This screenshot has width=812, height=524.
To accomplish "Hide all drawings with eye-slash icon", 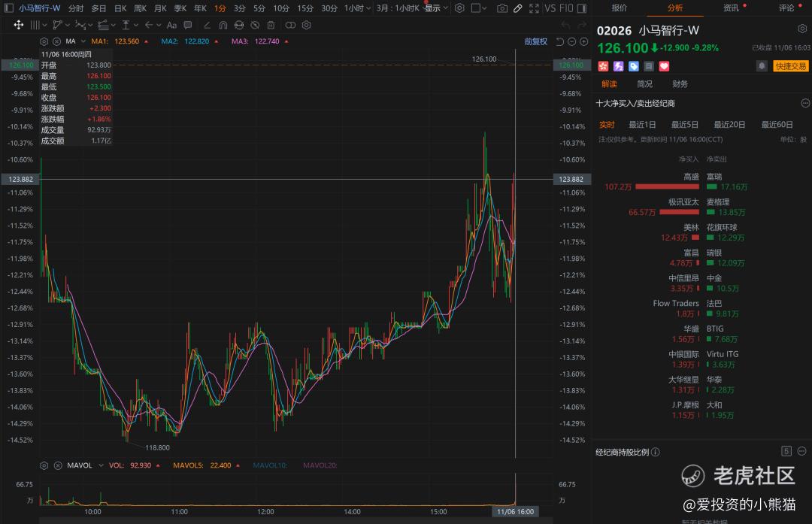I will [255, 25].
